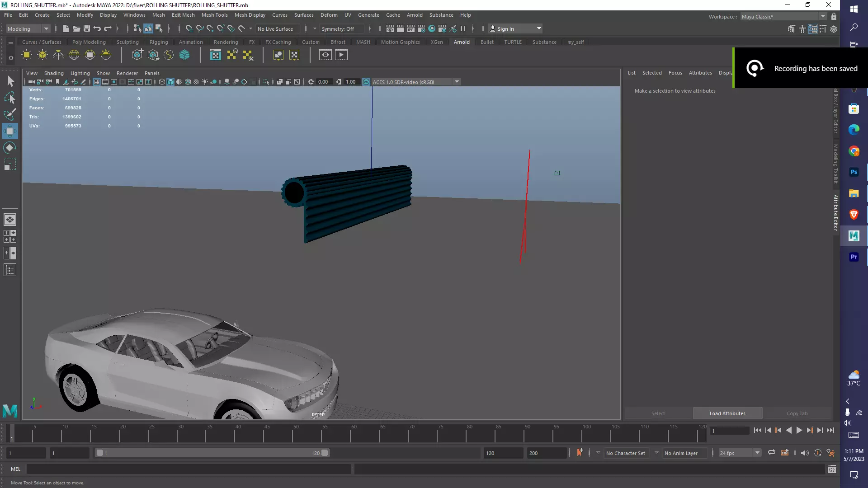Select the Paint Selection tool in toolbox
Screen dimensions: 868x488
pos(10,114)
